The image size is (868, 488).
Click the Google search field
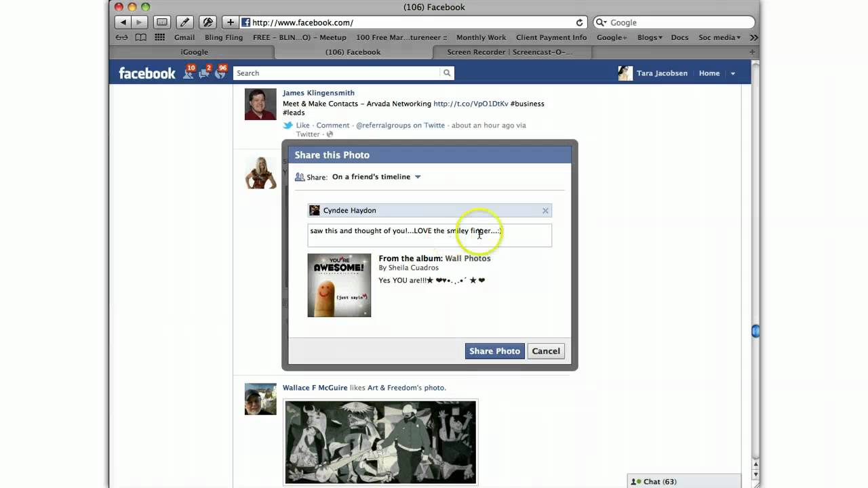point(674,22)
